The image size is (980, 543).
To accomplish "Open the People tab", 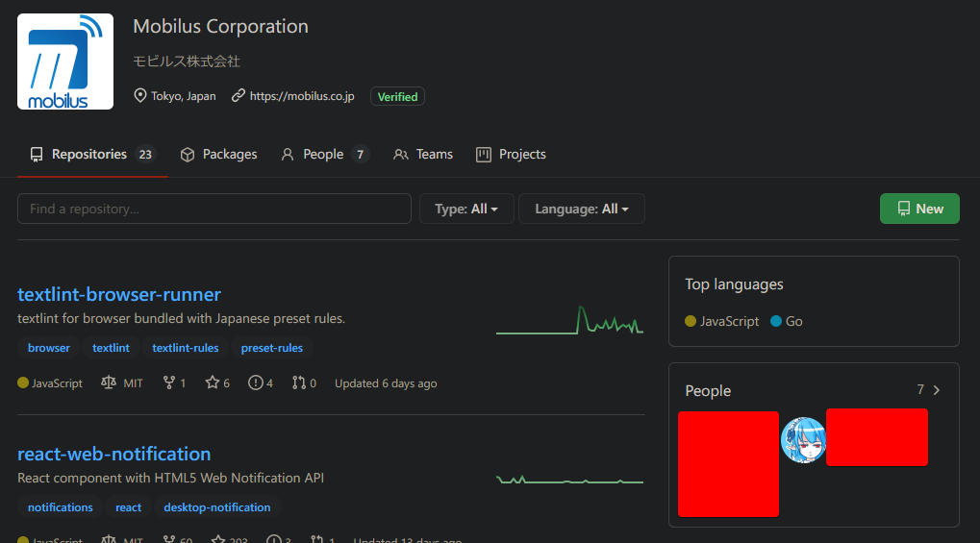I will pyautogui.click(x=325, y=155).
